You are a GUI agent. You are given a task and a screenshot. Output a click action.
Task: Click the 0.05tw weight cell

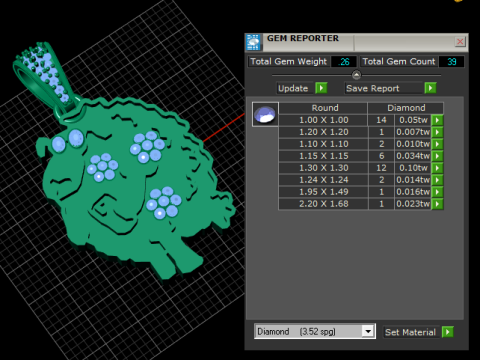coord(413,120)
